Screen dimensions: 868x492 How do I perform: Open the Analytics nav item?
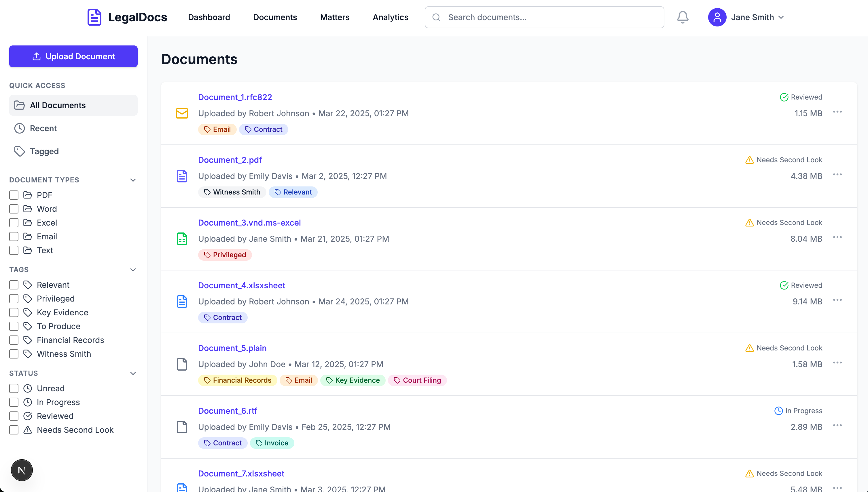[390, 17]
